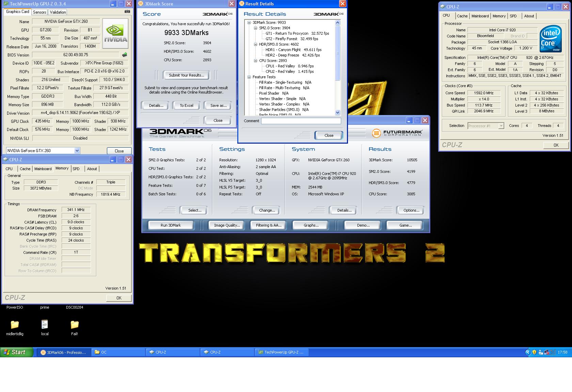This screenshot has height=392, width=572.
Task: Click Details... under System in 3DMark06
Action: (x=344, y=210)
